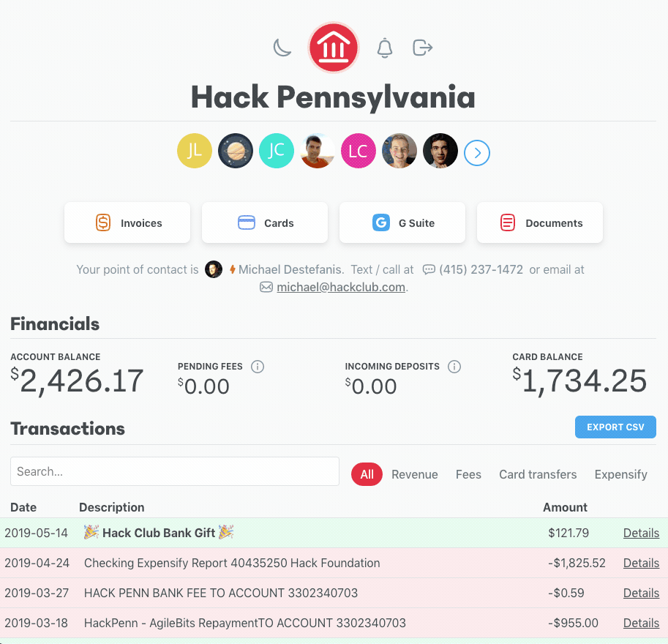Open the LC member avatar
The height and width of the screenshot is (644, 668).
[x=359, y=151]
